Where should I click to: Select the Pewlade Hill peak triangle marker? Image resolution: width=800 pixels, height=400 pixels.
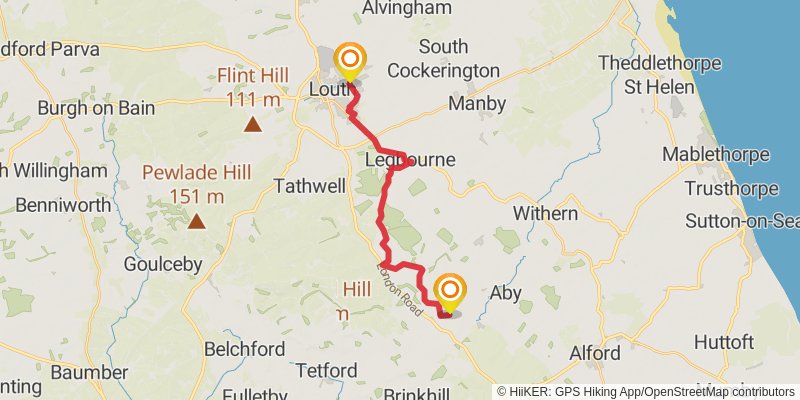196,221
